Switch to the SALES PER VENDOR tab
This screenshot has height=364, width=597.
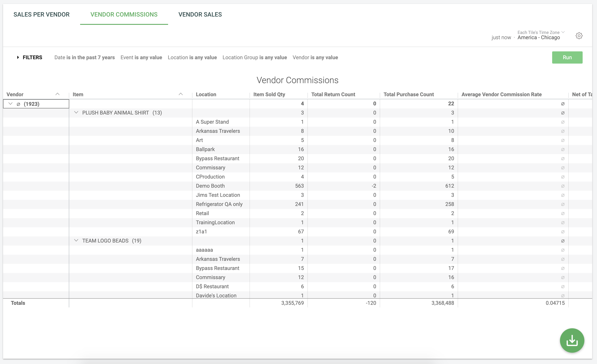[x=41, y=14]
